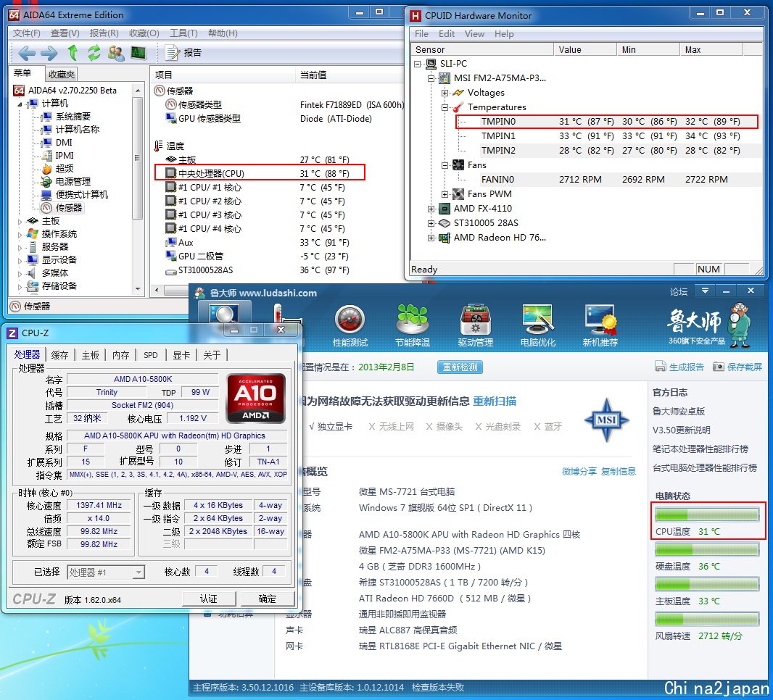773x700 pixels.
Task: Click the AIDA64 tree vertical scrollbar
Action: [x=138, y=158]
